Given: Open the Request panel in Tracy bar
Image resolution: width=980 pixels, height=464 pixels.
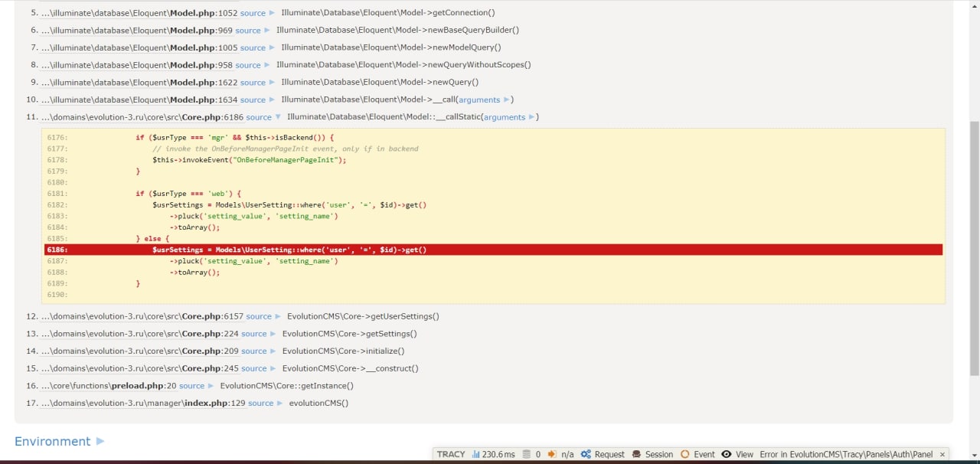Looking at the screenshot, I should point(603,454).
